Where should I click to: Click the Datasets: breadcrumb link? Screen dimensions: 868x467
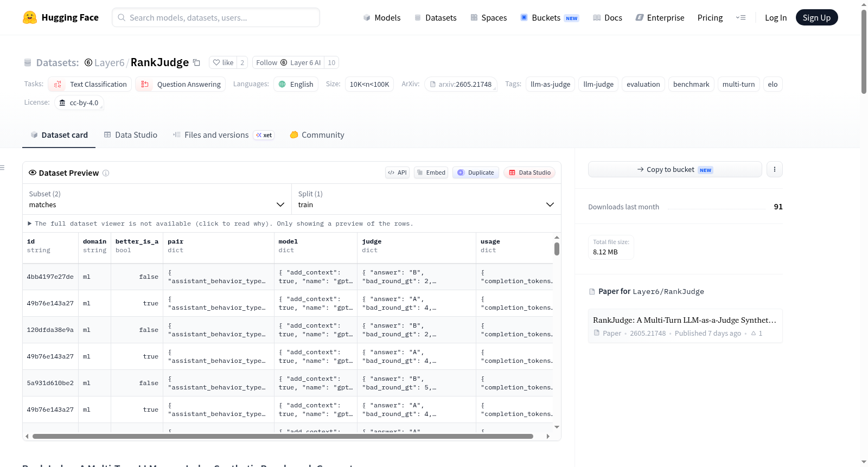pyautogui.click(x=58, y=63)
